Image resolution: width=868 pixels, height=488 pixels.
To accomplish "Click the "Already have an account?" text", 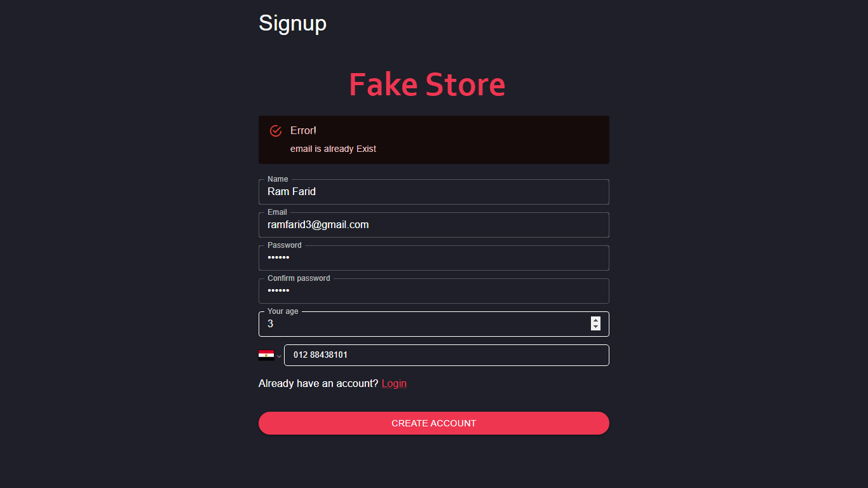I will pos(318,384).
